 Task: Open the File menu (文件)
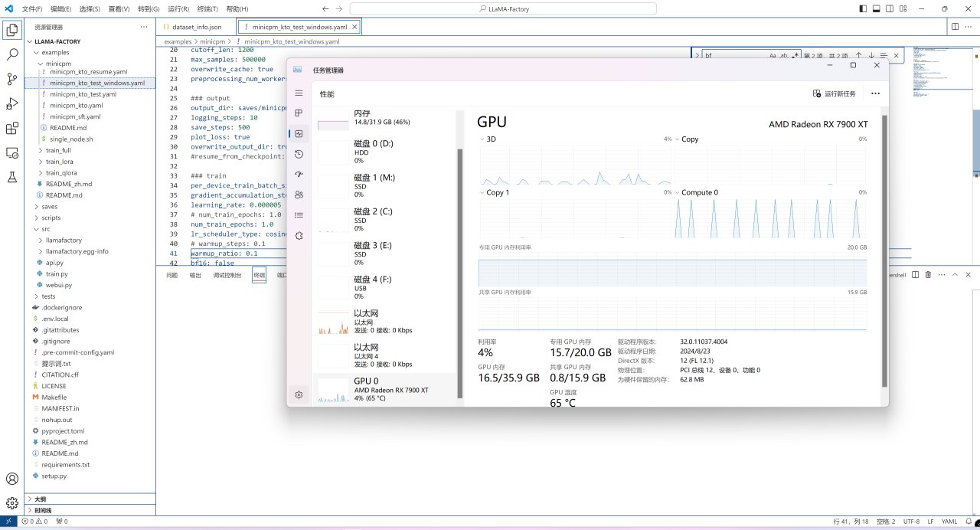coord(32,8)
